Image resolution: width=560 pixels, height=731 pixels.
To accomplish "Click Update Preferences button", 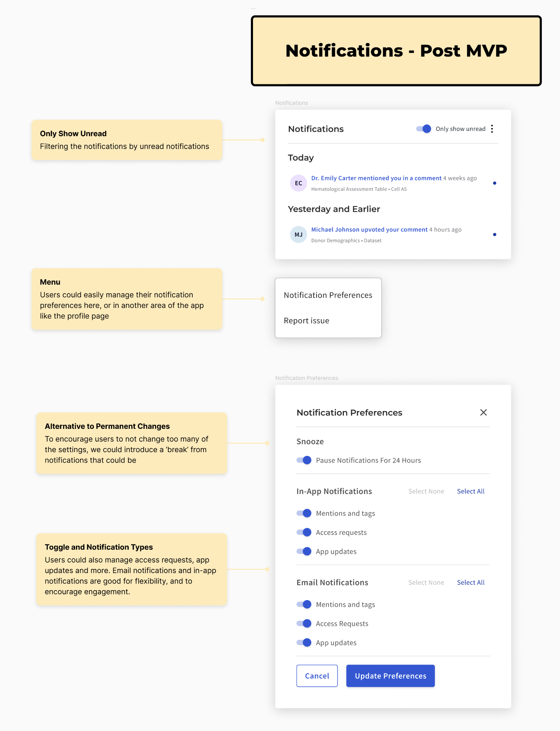I will click(x=390, y=676).
